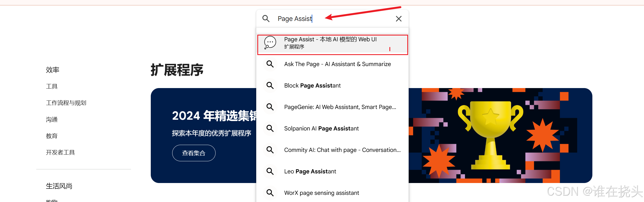This screenshot has height=202, width=644.
Task: Click magnifier icon beside Ask The Page
Action: (270, 64)
